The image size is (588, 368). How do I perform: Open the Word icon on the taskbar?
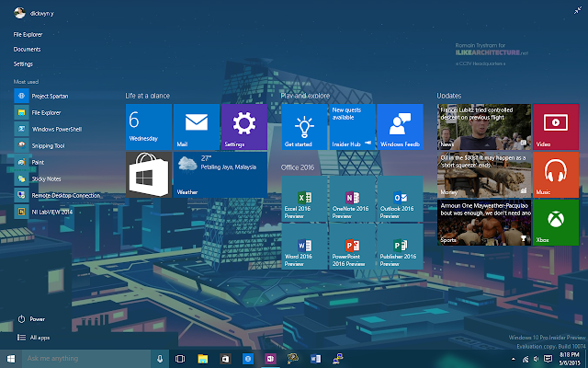click(x=315, y=359)
